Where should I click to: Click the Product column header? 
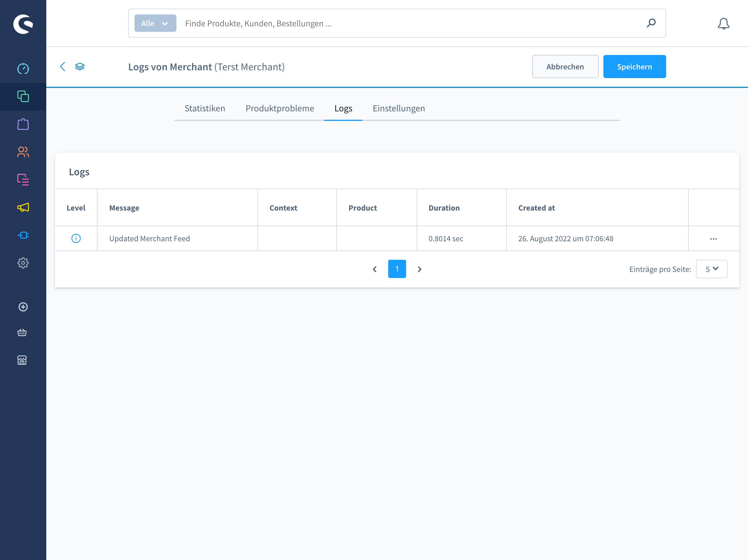(376, 208)
